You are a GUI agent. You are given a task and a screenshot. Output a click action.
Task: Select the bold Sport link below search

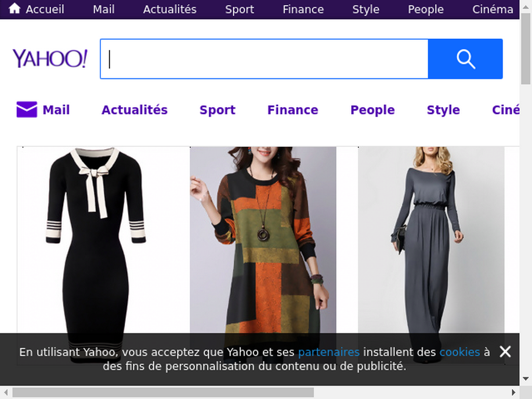(x=218, y=110)
